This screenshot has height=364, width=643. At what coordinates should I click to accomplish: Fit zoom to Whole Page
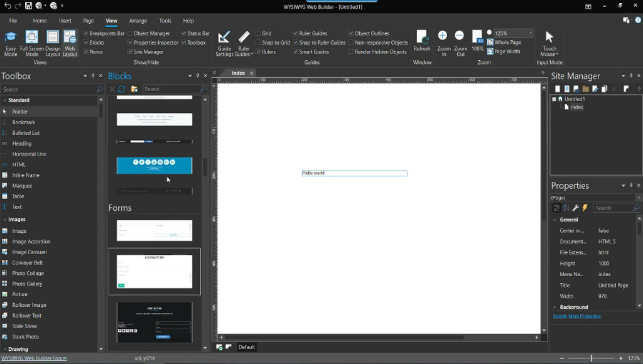(x=504, y=42)
